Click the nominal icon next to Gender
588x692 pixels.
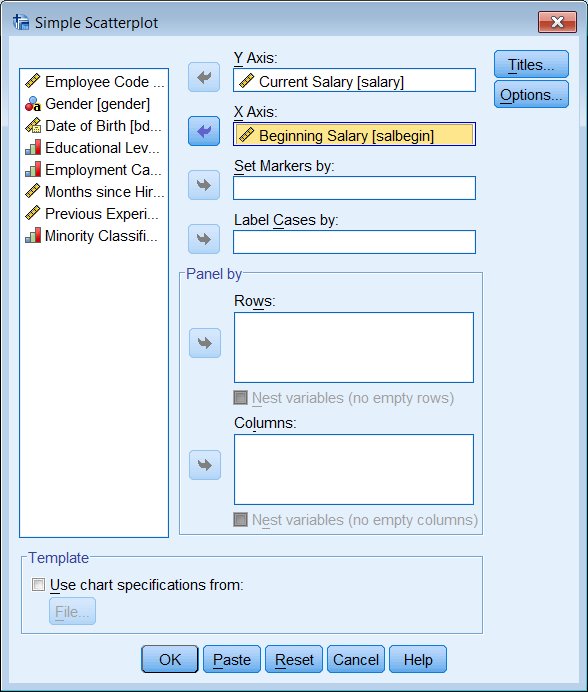click(33, 104)
